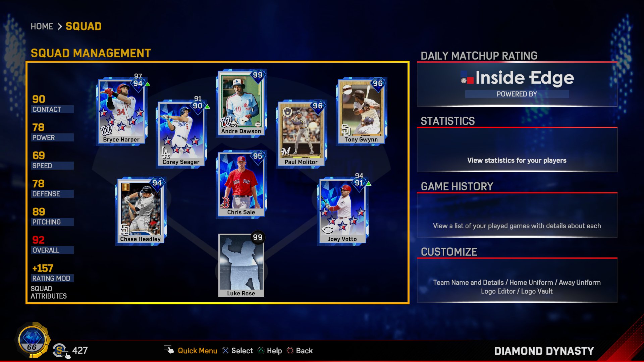The width and height of the screenshot is (644, 362).
Task: Click Chase Headley's 94 rating badge
Action: 157,183
